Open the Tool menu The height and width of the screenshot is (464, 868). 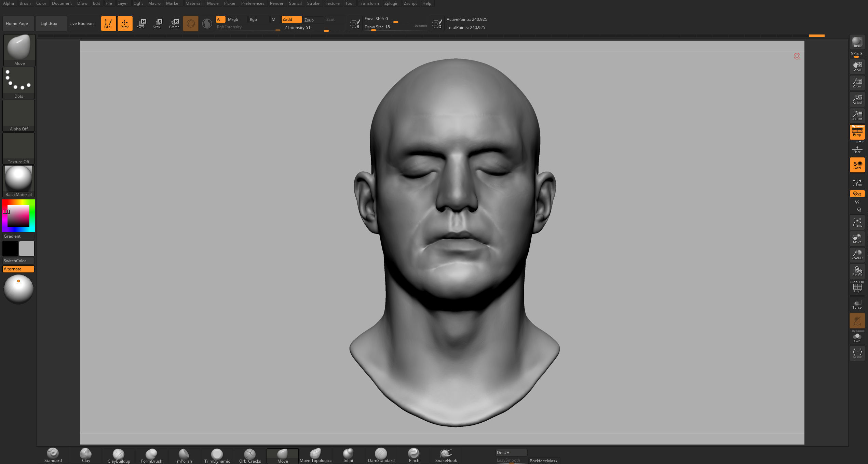[x=349, y=3]
